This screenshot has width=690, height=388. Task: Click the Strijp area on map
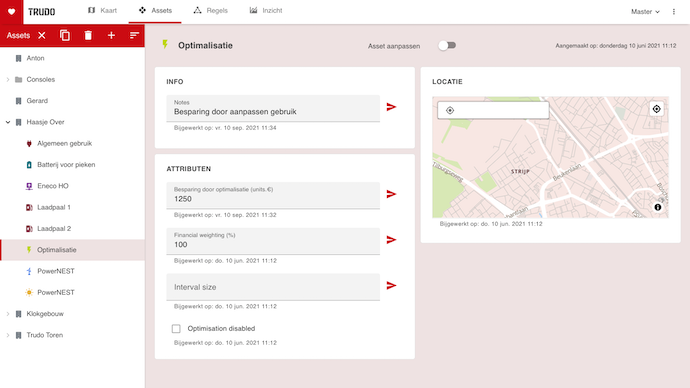(520, 172)
